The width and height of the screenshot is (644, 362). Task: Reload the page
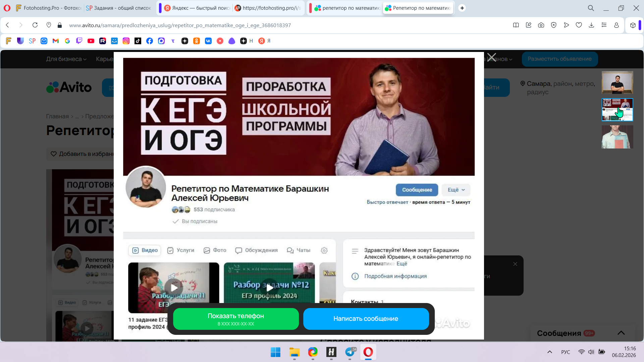[x=35, y=25]
